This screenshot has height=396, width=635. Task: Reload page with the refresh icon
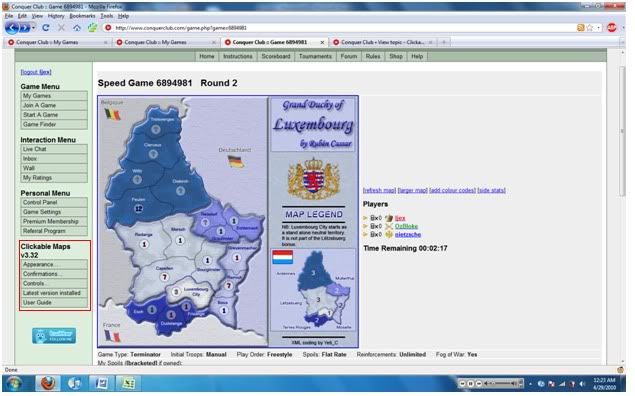[46, 28]
